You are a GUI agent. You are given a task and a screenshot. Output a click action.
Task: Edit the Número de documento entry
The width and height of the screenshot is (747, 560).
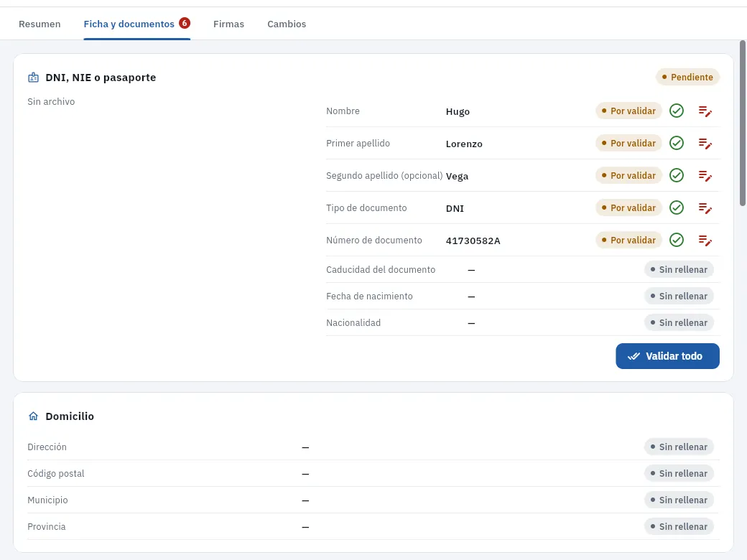705,241
